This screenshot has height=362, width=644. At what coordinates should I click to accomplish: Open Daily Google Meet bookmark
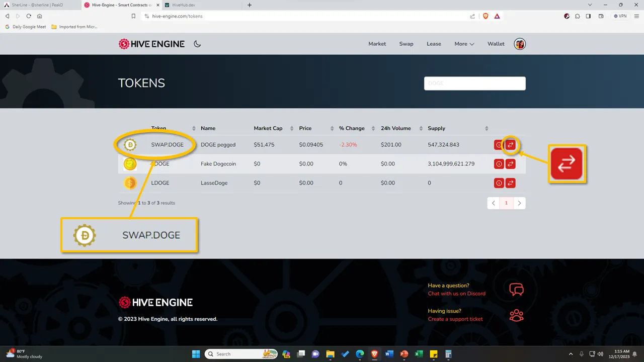click(26, 27)
